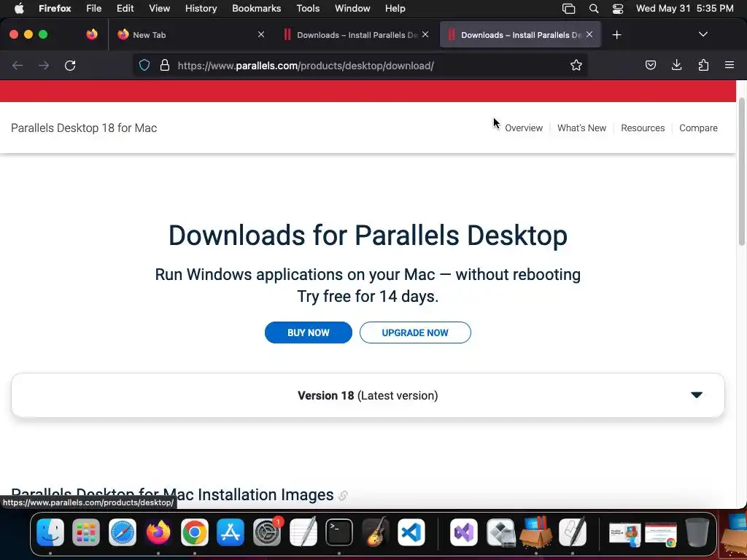Open System Settings from the Dock
The width and height of the screenshot is (747, 560).
click(x=267, y=532)
